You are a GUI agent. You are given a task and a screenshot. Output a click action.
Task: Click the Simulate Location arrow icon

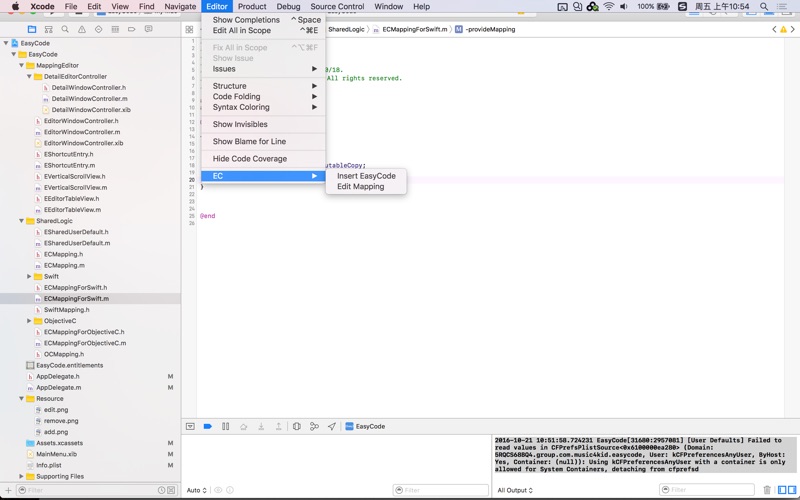click(x=332, y=427)
